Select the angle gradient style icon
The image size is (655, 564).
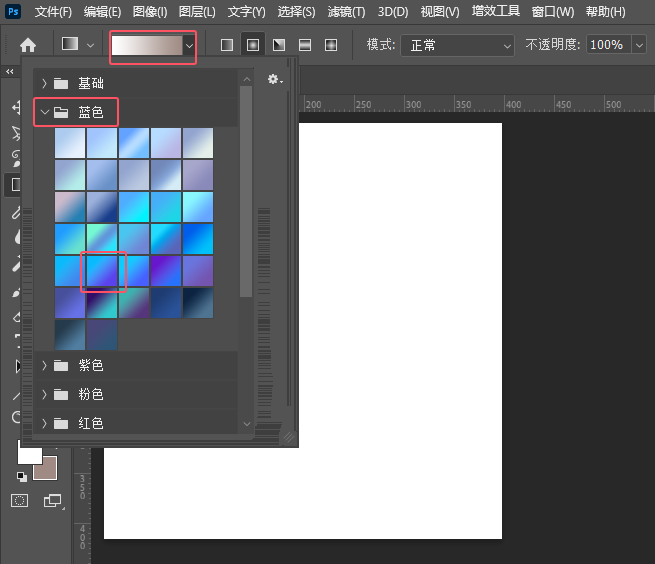(x=279, y=45)
